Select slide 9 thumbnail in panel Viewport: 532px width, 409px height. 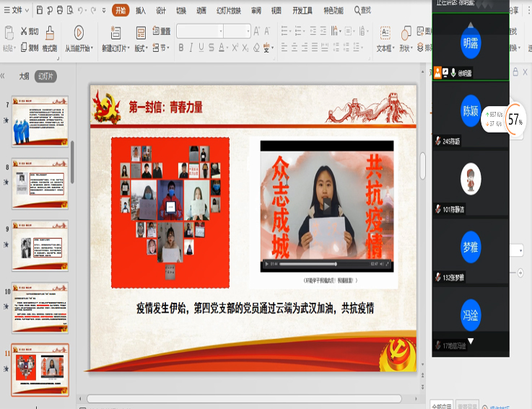[x=40, y=245]
